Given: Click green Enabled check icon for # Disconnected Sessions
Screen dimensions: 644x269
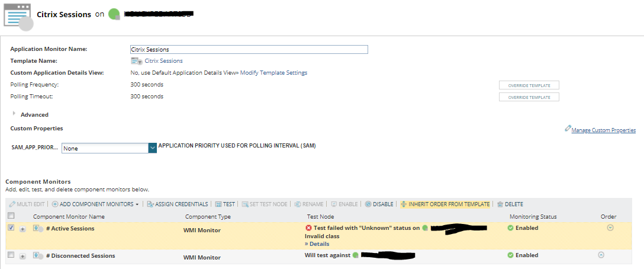Looking at the screenshot, I should point(510,255).
